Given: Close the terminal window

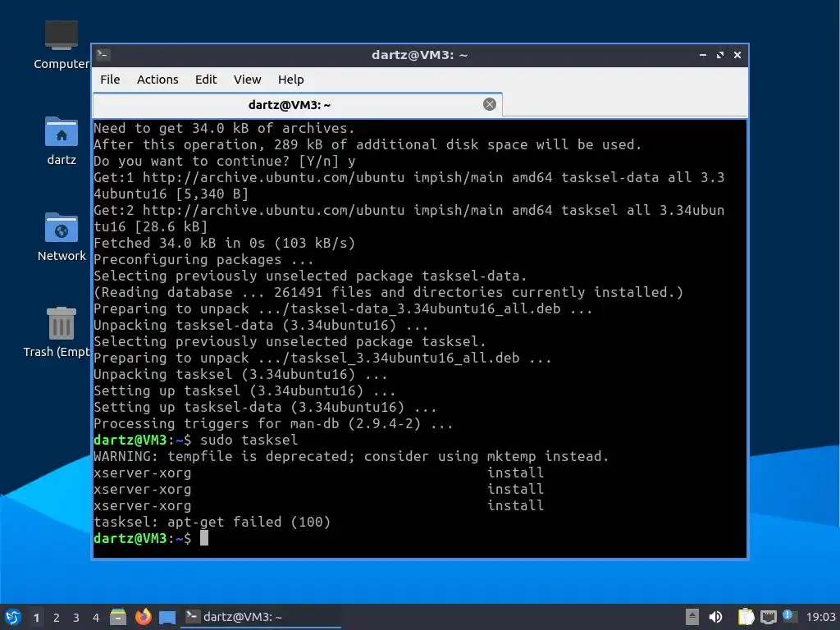Looking at the screenshot, I should click(737, 55).
